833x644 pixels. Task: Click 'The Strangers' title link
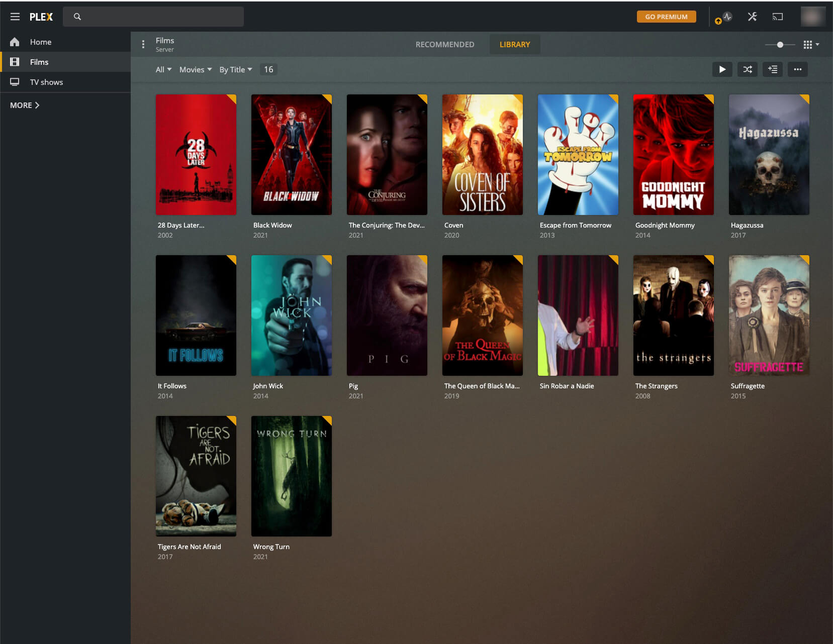(x=656, y=386)
